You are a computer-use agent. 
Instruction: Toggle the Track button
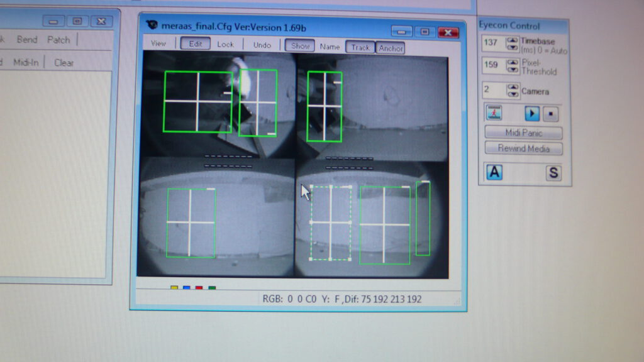click(x=360, y=47)
